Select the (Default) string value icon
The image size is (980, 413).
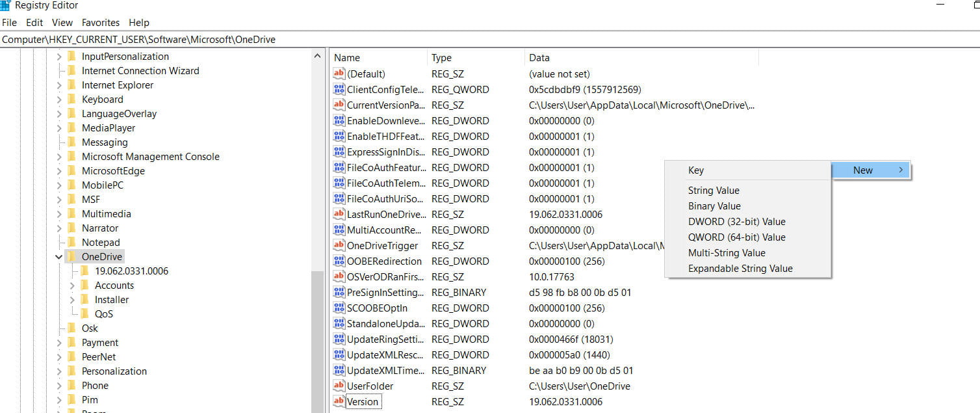(x=339, y=74)
